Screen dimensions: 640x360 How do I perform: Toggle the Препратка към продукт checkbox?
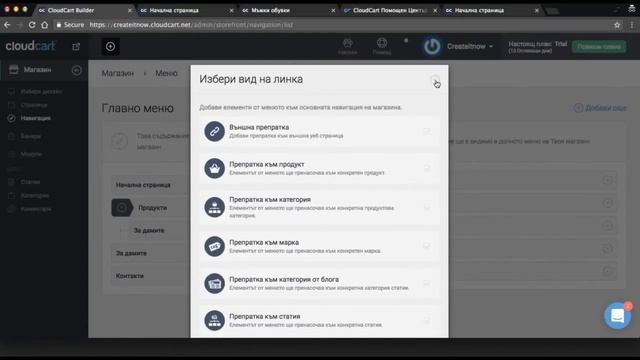[427, 168]
